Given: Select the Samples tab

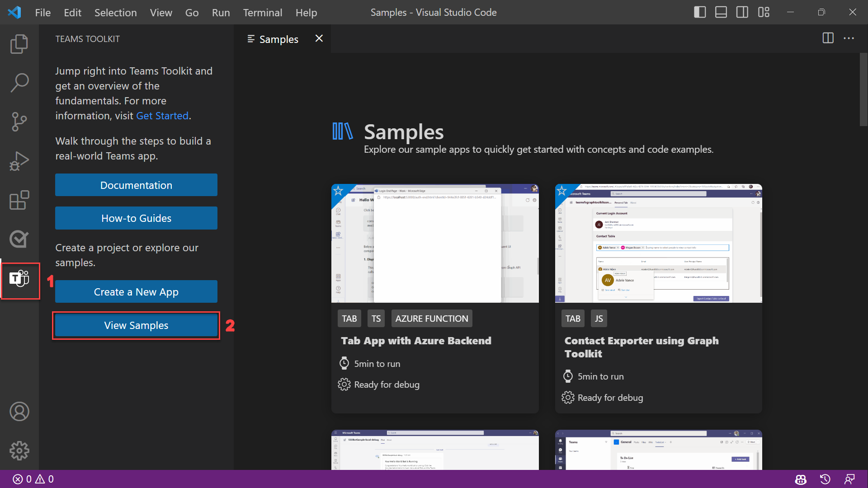Looking at the screenshot, I should tap(278, 39).
